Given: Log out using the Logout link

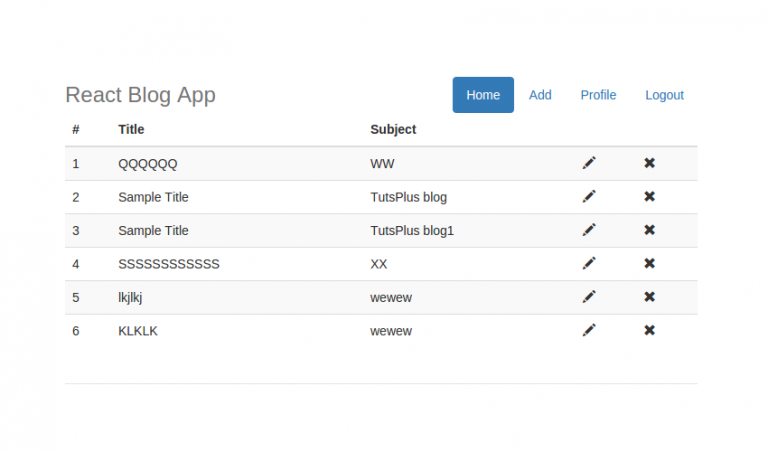Looking at the screenshot, I should pos(664,95).
